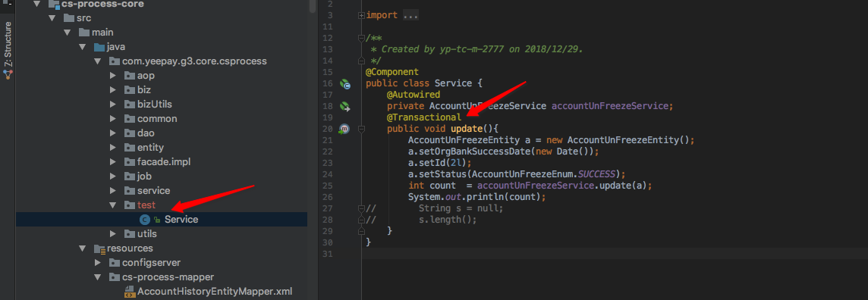Expand the bizUtils package arrow
The image size is (868, 300).
click(x=112, y=105)
